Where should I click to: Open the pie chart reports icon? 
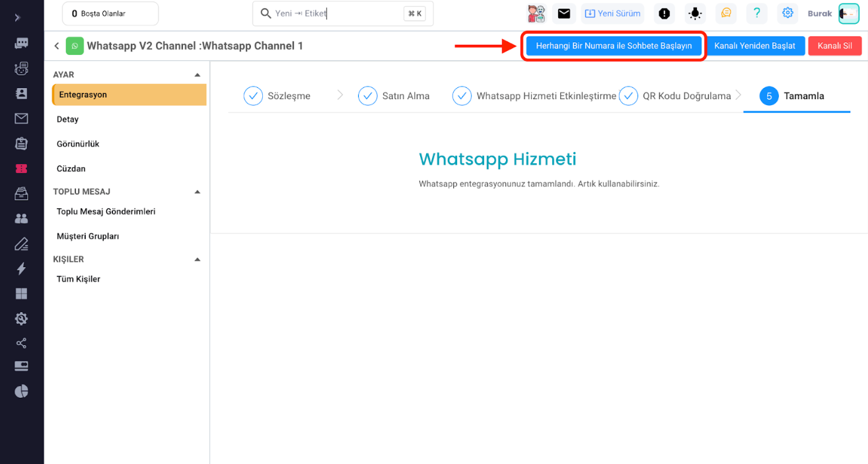pos(21,391)
